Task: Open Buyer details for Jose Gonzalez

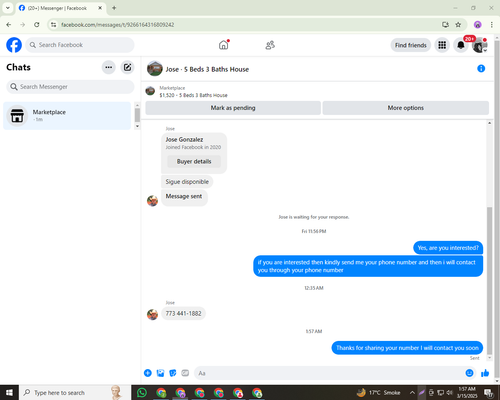Action: (x=194, y=161)
